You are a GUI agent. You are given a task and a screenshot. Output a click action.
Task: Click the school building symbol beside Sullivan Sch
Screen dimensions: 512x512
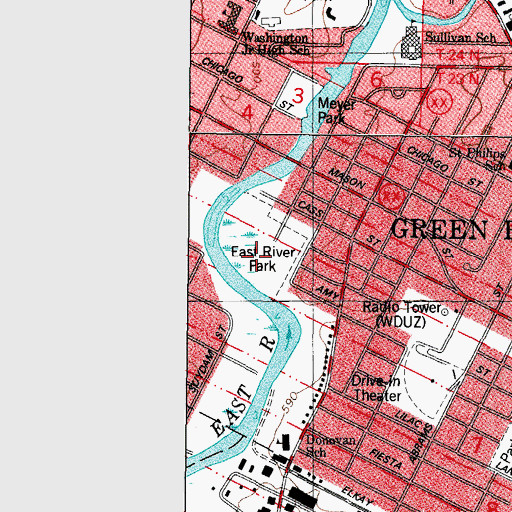click(x=412, y=43)
